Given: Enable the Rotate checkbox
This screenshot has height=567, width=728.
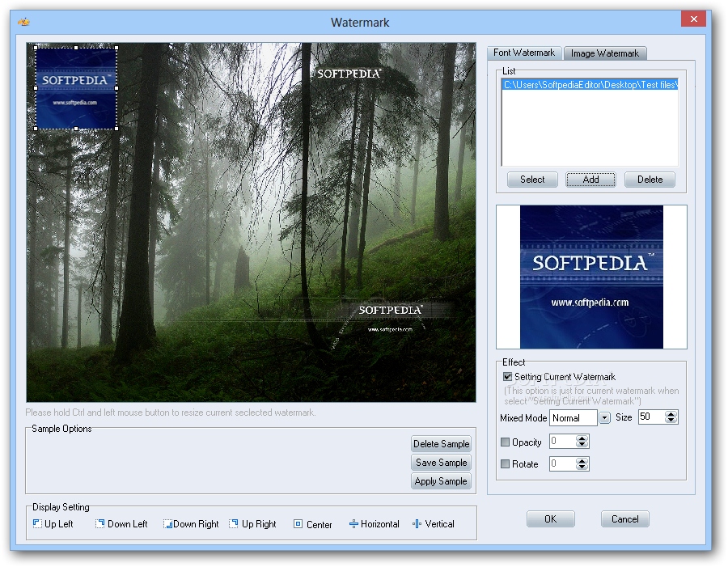Looking at the screenshot, I should click(505, 463).
